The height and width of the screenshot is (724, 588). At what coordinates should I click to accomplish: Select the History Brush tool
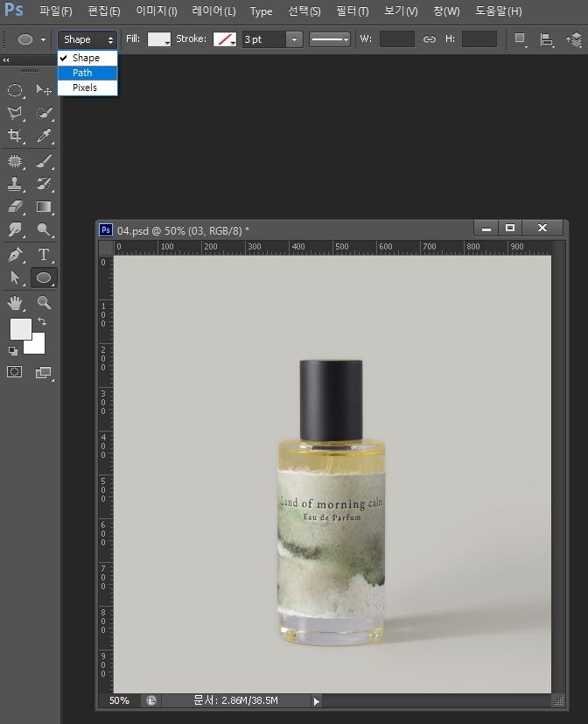[x=44, y=184]
